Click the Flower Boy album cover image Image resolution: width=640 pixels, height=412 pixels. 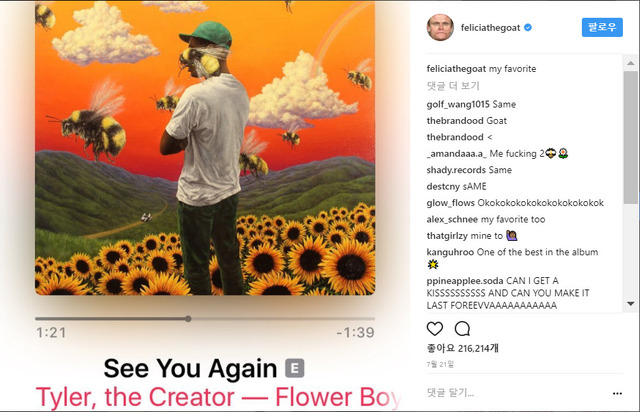click(205, 148)
